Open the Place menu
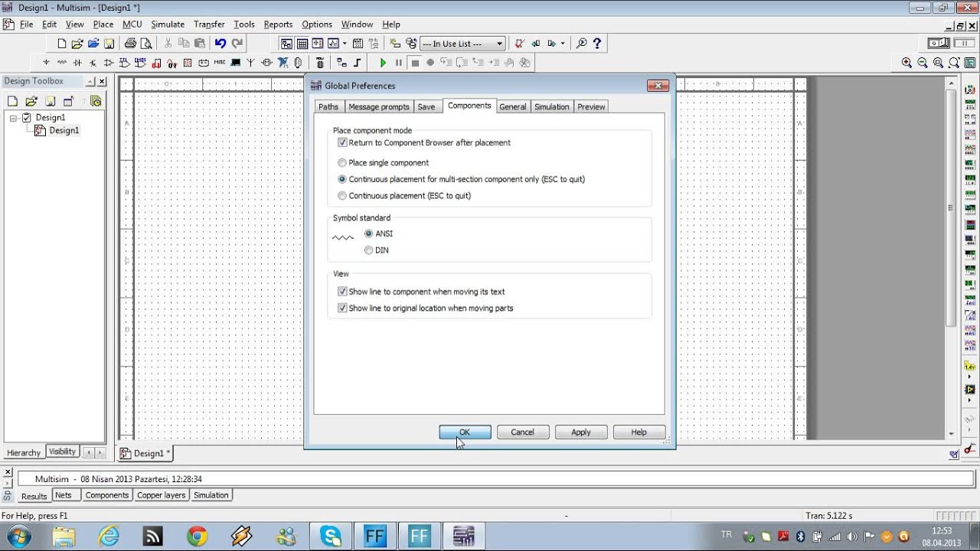Image resolution: width=980 pixels, height=551 pixels. [x=103, y=24]
